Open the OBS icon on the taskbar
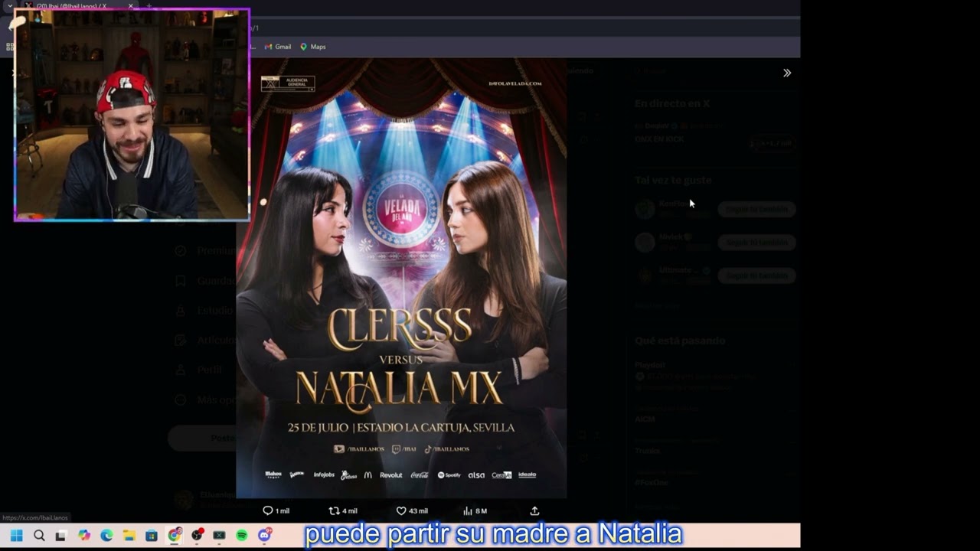980x551 pixels. coord(197,536)
